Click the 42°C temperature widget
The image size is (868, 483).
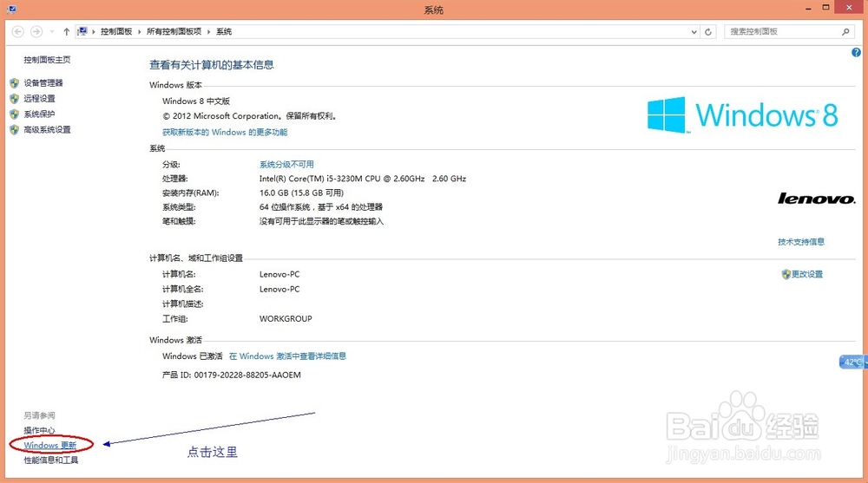click(x=852, y=362)
